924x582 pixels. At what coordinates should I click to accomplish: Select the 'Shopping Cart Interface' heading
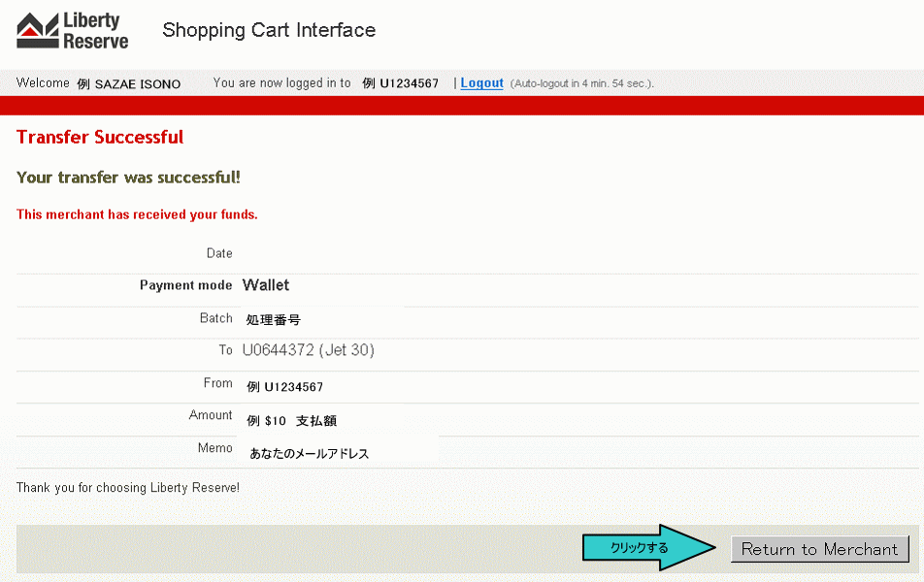pos(269,30)
